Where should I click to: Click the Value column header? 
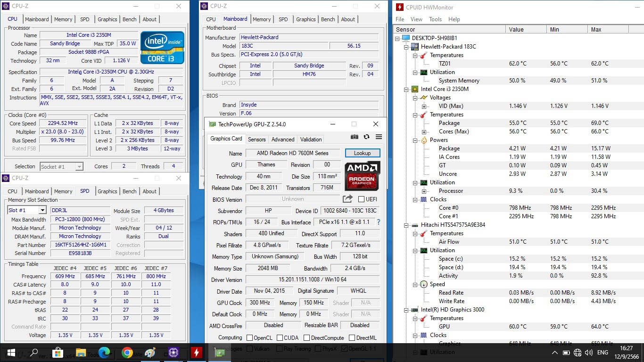[527, 29]
